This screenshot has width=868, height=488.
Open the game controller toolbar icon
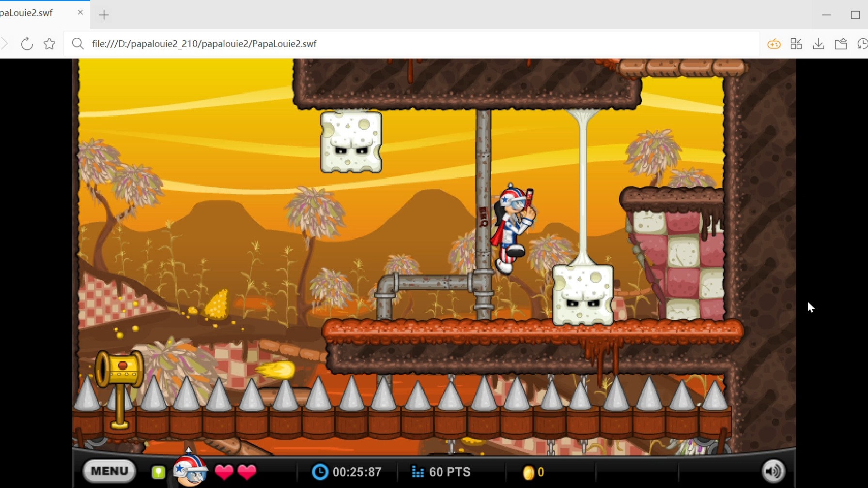pyautogui.click(x=774, y=44)
